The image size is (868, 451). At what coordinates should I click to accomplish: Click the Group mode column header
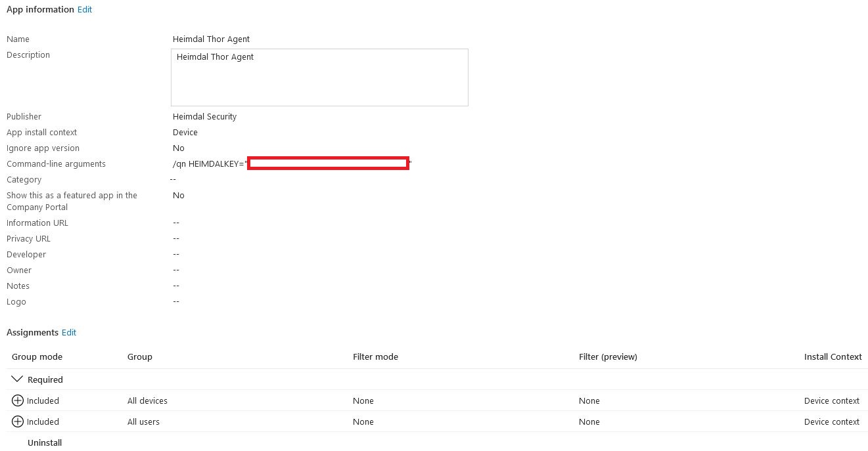point(37,356)
